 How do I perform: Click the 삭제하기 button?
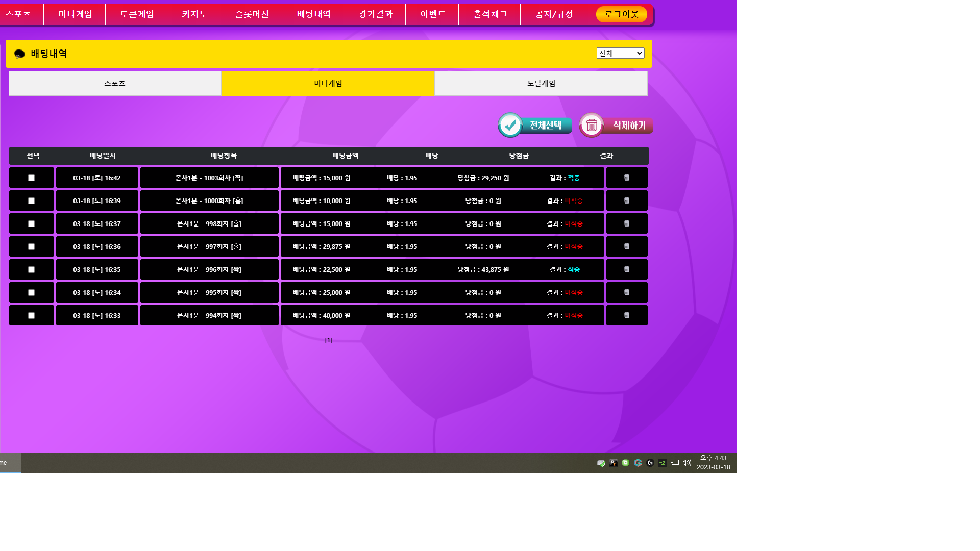(616, 125)
